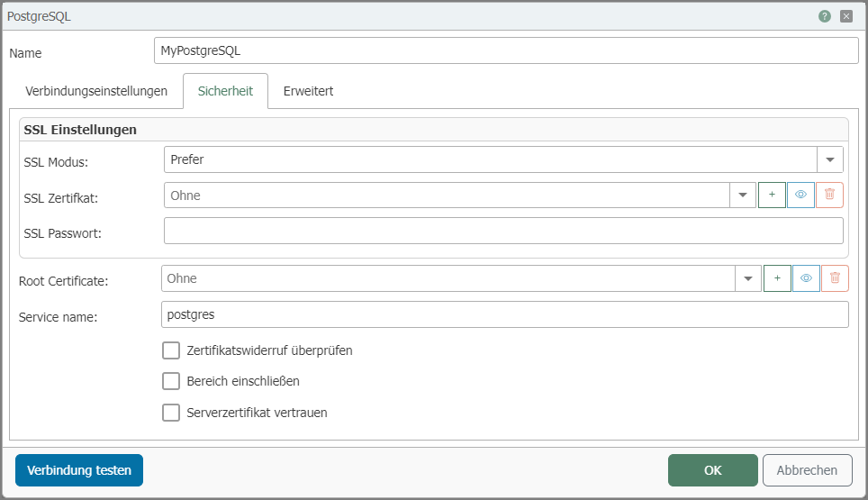This screenshot has height=500, width=868.
Task: Click the help question mark icon
Action: (x=824, y=16)
